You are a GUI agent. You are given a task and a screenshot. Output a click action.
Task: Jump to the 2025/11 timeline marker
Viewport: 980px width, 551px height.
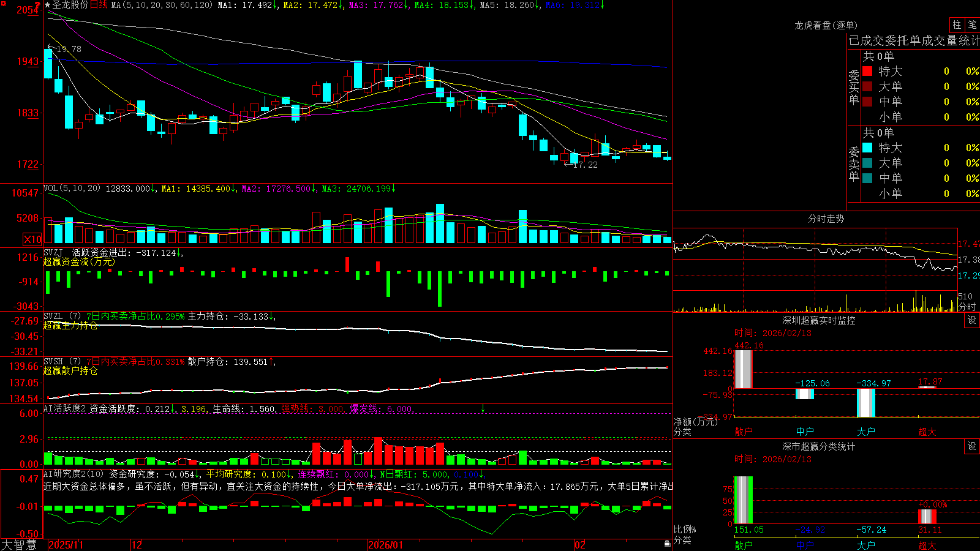click(x=66, y=545)
